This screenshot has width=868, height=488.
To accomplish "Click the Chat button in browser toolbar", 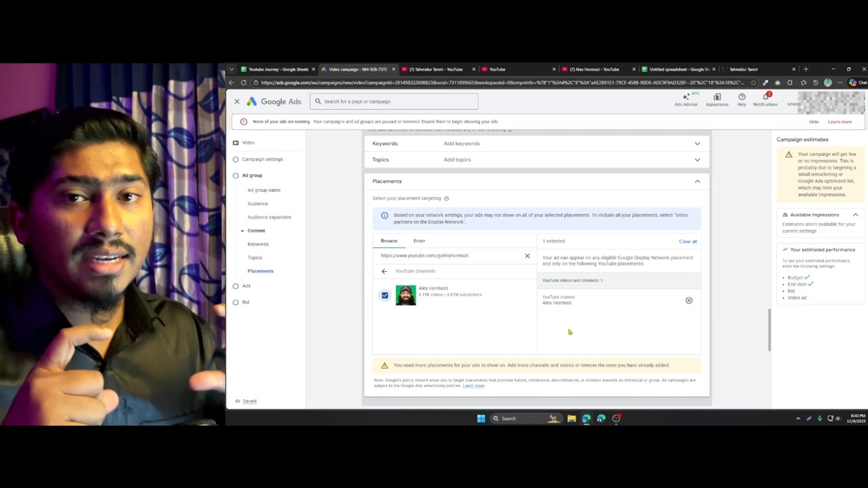I will pyautogui.click(x=858, y=83).
